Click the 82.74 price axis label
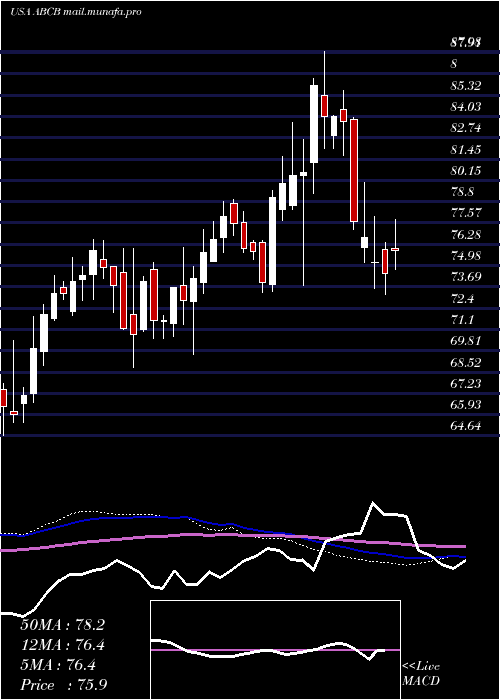This screenshot has width=500, height=700. [466, 128]
